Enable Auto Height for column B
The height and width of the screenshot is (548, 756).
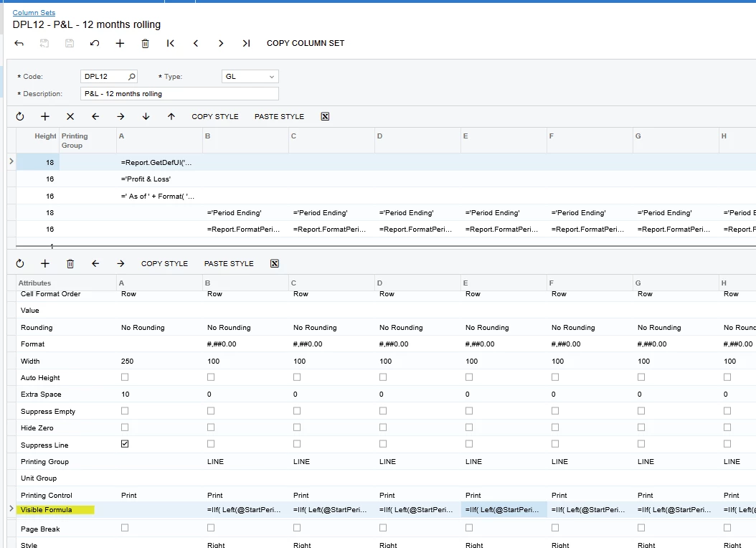click(211, 377)
